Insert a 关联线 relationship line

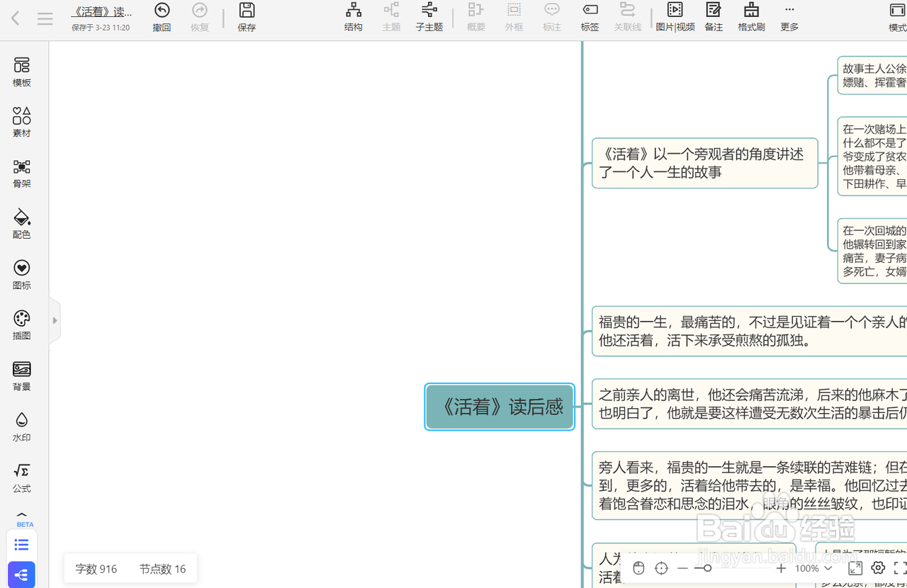[x=628, y=18]
